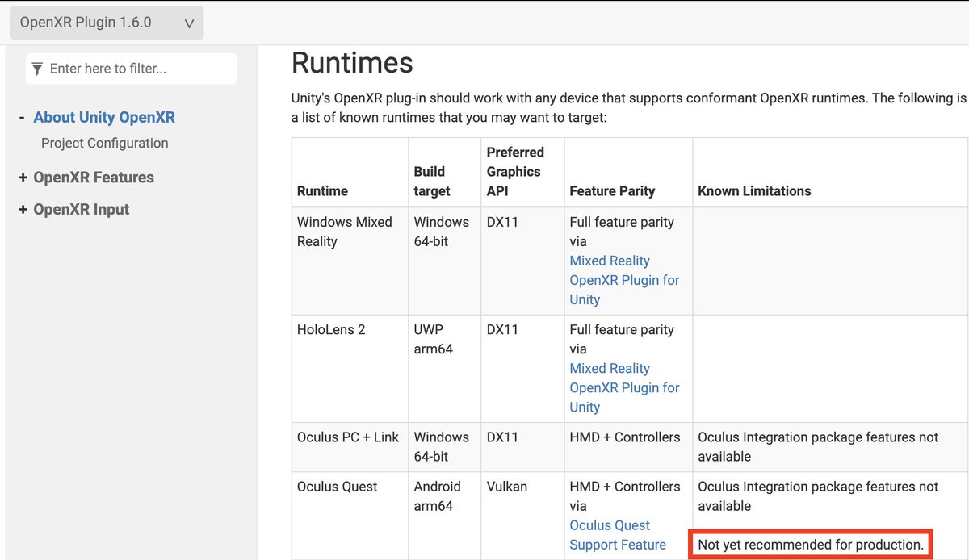Click the version selector chevron icon
This screenshot has width=969, height=560.
tap(189, 23)
